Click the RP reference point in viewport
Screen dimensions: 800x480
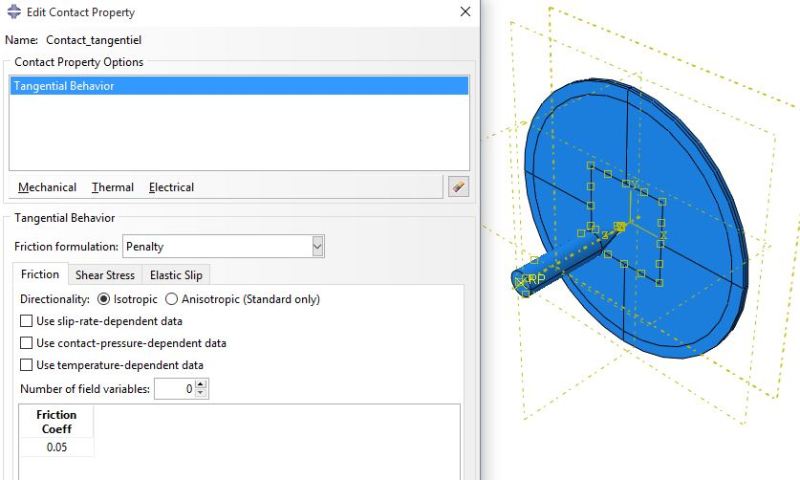point(536,279)
